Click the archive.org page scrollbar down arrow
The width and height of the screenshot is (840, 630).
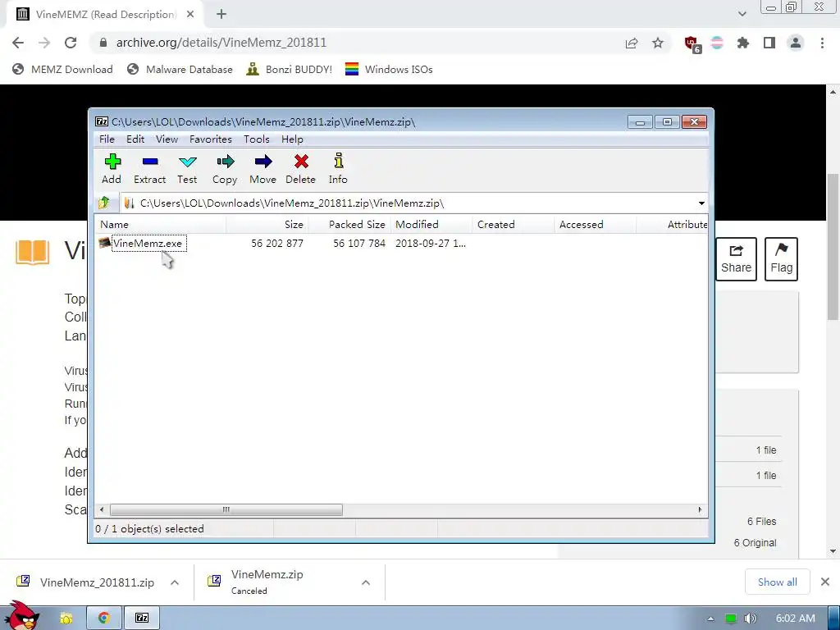coord(833,550)
